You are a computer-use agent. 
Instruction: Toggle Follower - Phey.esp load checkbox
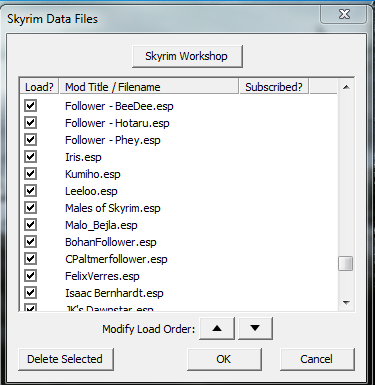[30, 140]
